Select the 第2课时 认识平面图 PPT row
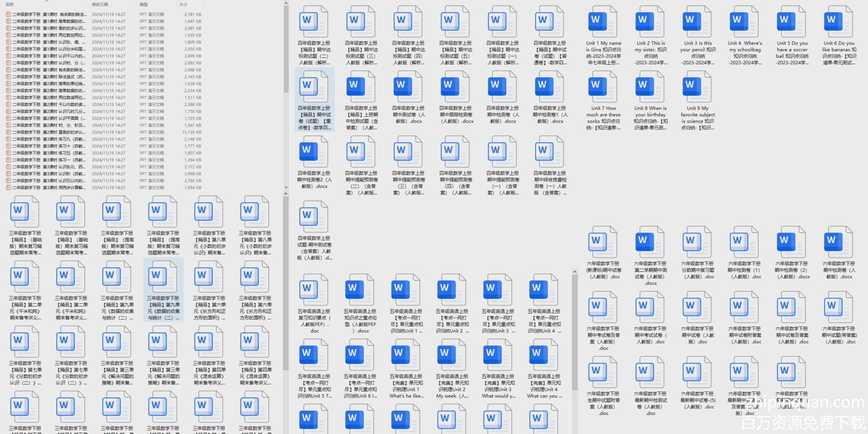This screenshot has width=868, height=434. tap(104, 118)
